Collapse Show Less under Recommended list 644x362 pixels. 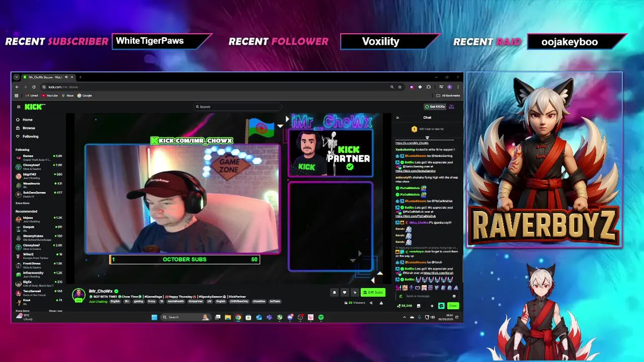(x=55, y=311)
